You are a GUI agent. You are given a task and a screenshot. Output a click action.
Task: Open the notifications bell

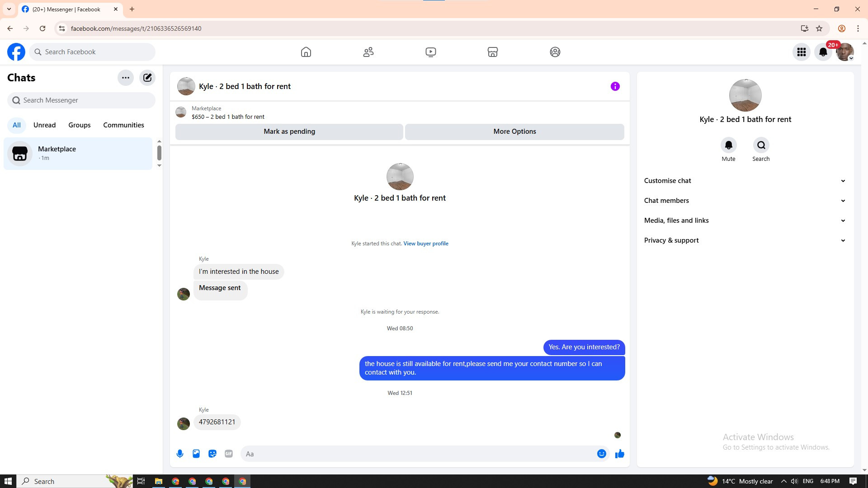823,52
